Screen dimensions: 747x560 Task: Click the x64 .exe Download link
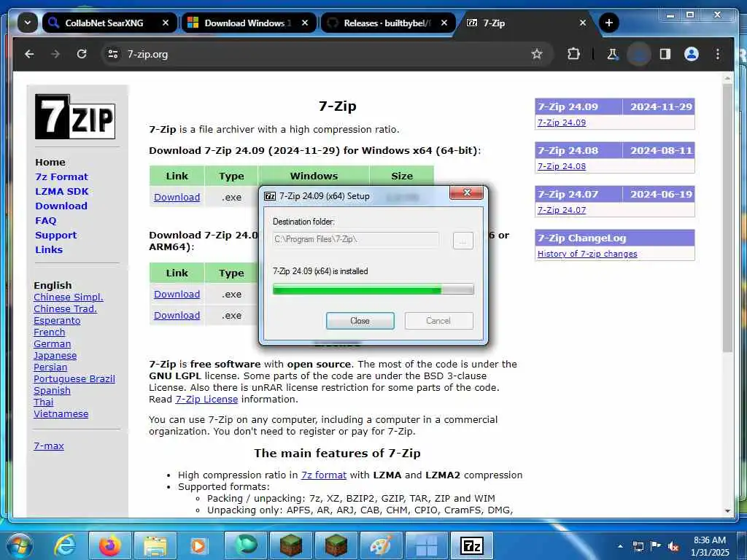[x=177, y=197]
